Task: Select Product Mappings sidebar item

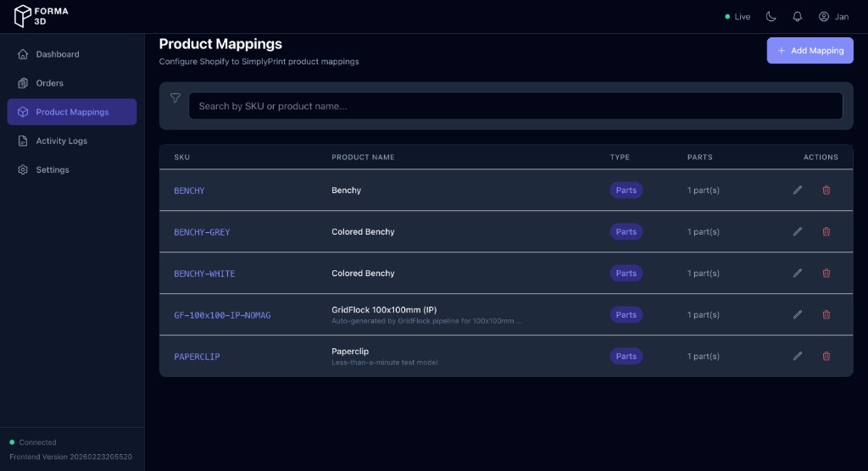Action: point(72,112)
